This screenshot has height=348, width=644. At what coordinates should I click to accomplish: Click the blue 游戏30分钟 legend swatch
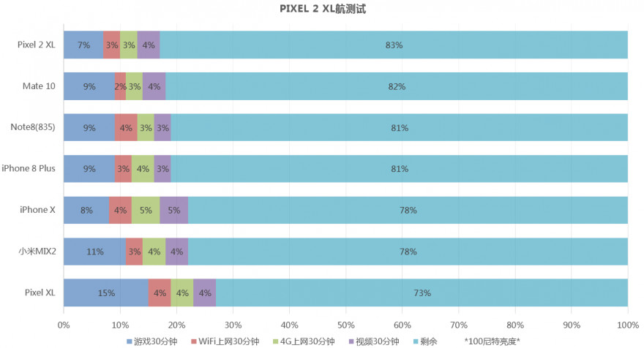(x=129, y=341)
